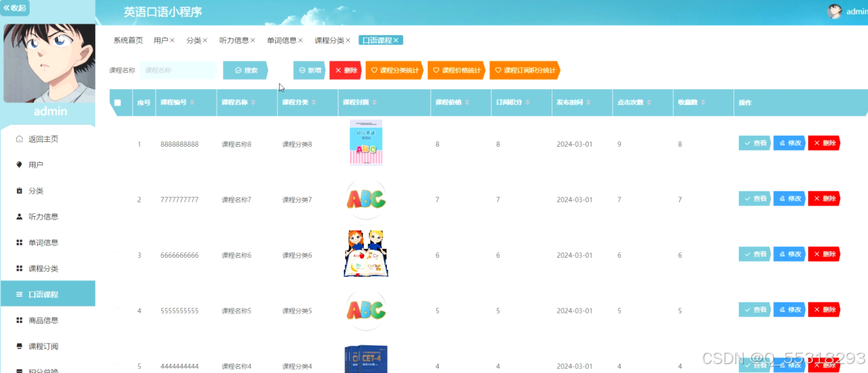868x373 pixels.
Task: Open 课程订阅 in the sidebar menu
Action: (48, 346)
